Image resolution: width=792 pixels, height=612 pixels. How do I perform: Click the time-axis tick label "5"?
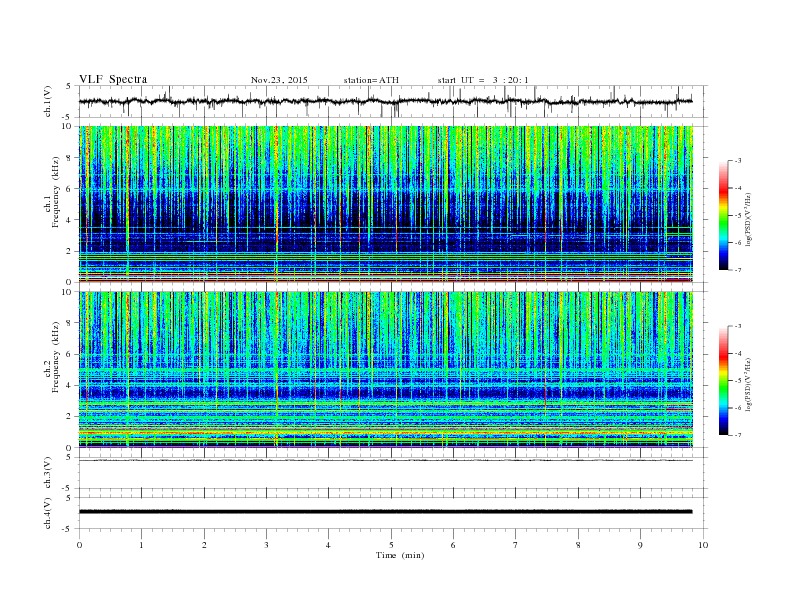pos(391,545)
